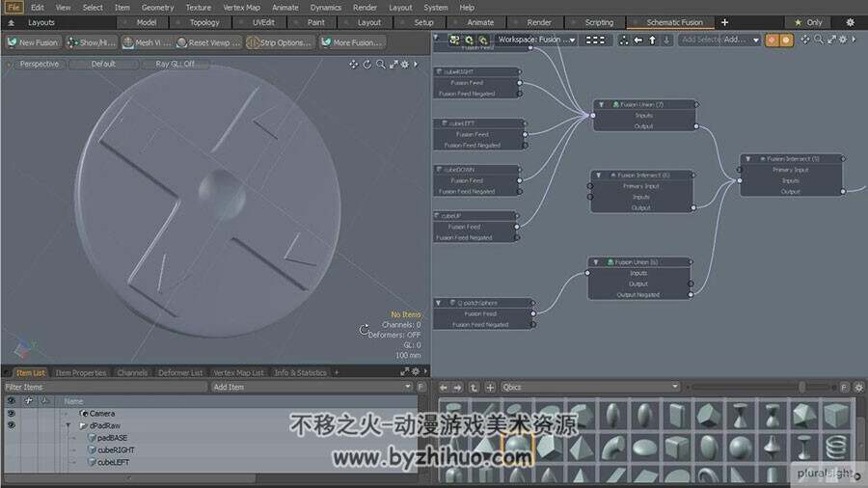The height and width of the screenshot is (488, 868).
Task: Click the F button in preset browser
Action: coord(844,388)
